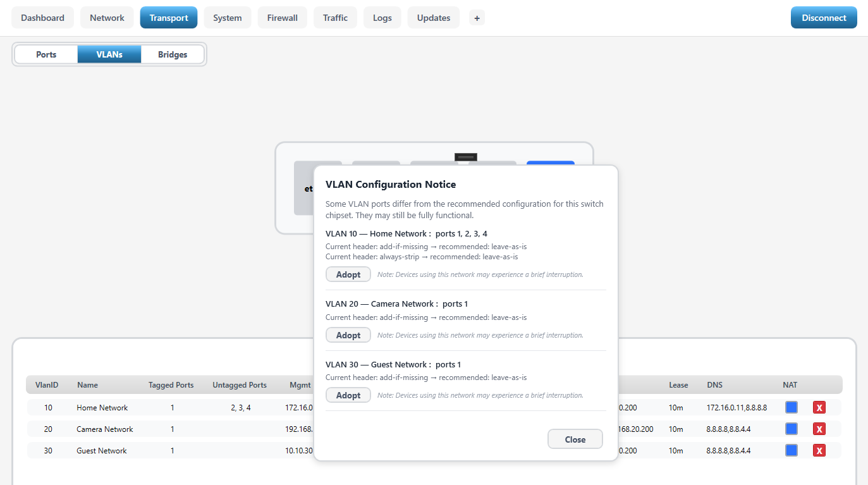Image resolution: width=868 pixels, height=485 pixels.
Task: Adopt recommended config for VLAN 10
Action: coord(348,274)
